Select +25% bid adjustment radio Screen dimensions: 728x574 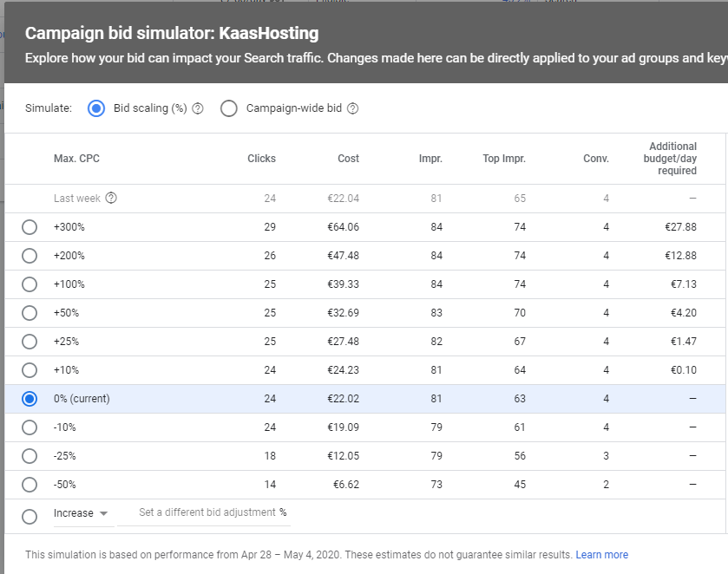pyautogui.click(x=30, y=342)
